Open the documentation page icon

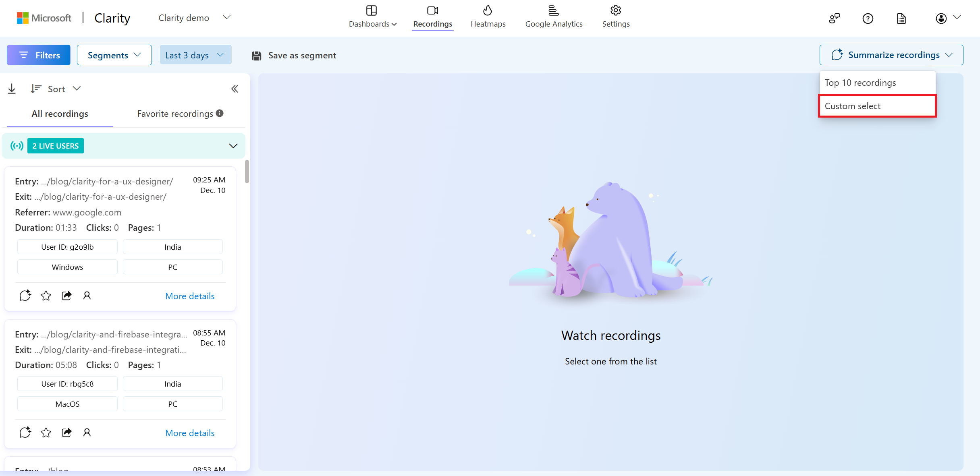pos(901,18)
